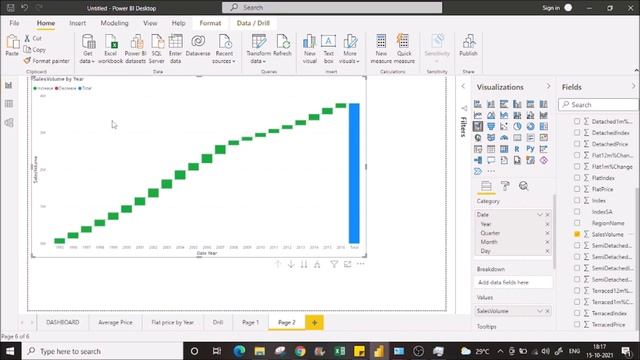Screen dimensions: 640x360
Task: Get more visuals via ellipsis icon
Action: coord(491,171)
